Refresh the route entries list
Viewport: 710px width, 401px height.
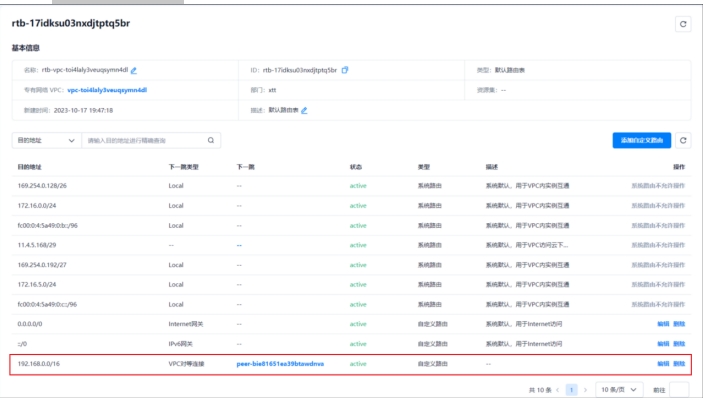coord(683,140)
